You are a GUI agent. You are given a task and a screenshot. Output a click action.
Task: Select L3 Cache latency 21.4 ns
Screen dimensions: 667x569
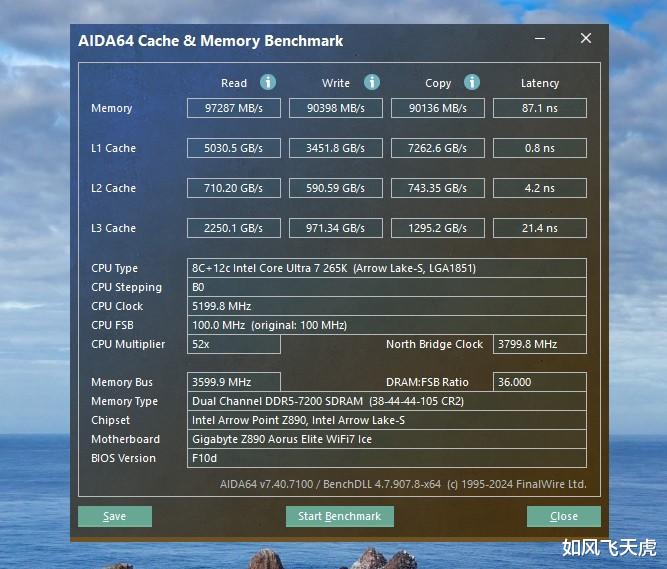point(540,228)
